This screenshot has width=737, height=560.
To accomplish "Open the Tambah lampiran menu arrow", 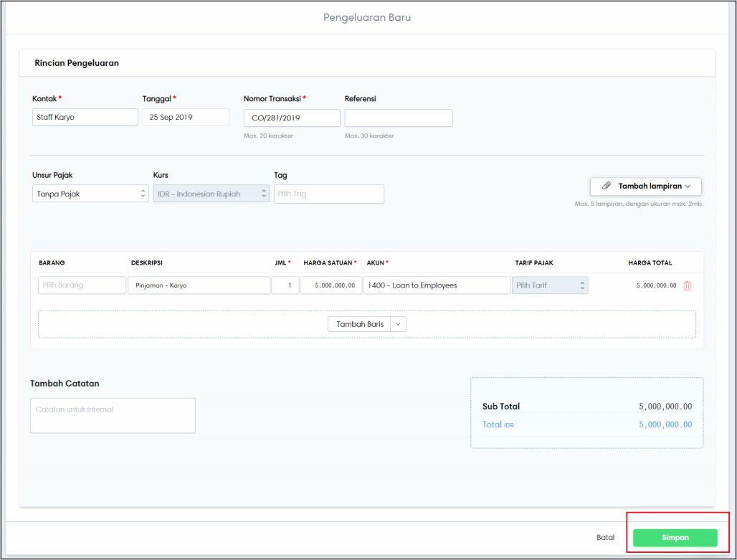I will [688, 186].
